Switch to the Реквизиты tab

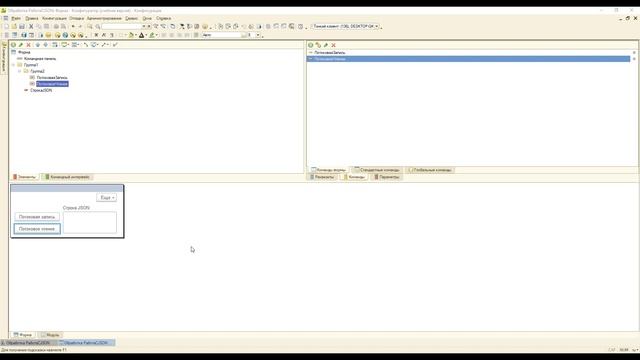click(322, 177)
